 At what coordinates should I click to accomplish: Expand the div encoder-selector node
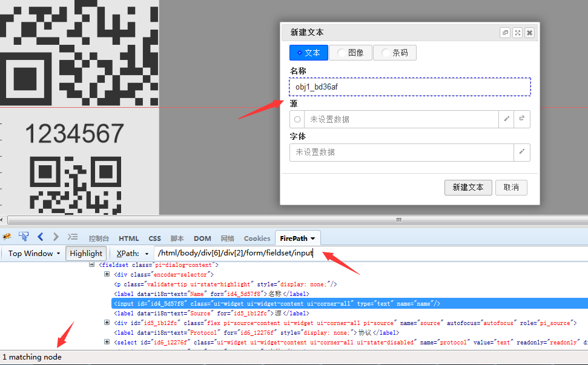(x=107, y=274)
